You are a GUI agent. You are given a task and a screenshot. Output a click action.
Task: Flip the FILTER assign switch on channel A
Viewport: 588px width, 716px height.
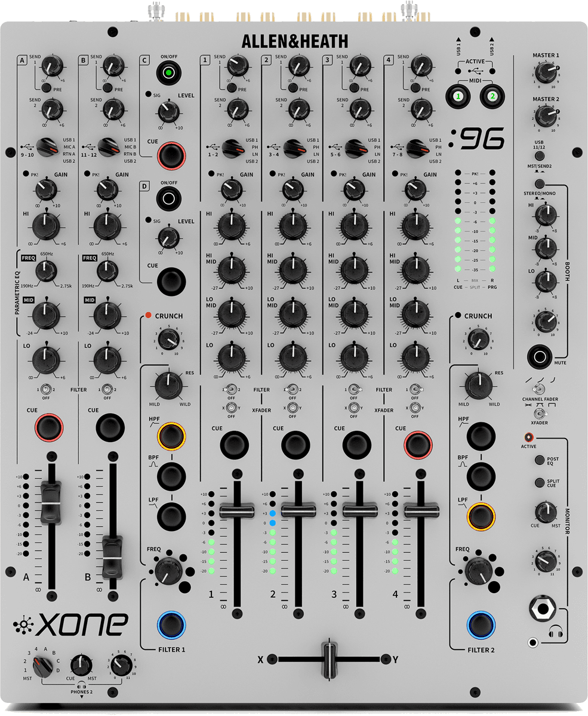pyautogui.click(x=45, y=388)
